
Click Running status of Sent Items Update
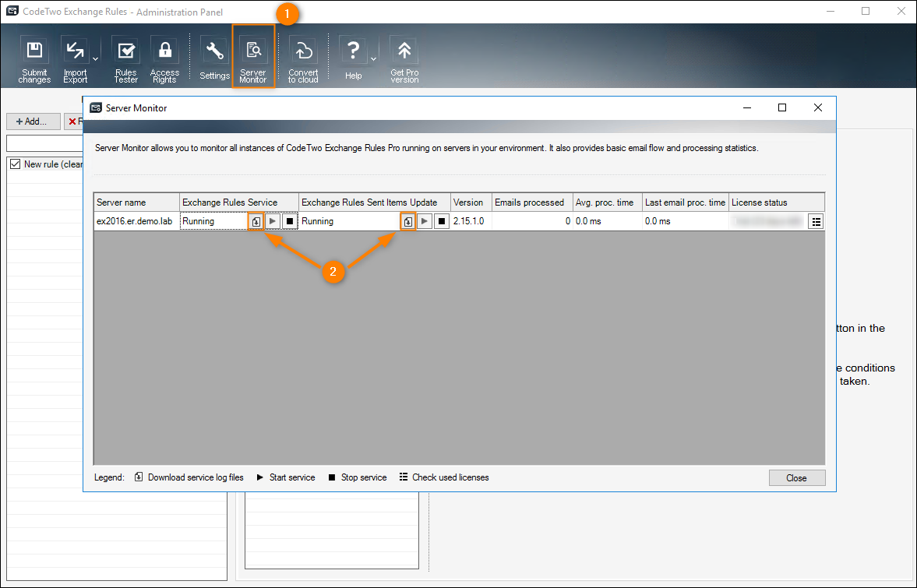coord(318,221)
